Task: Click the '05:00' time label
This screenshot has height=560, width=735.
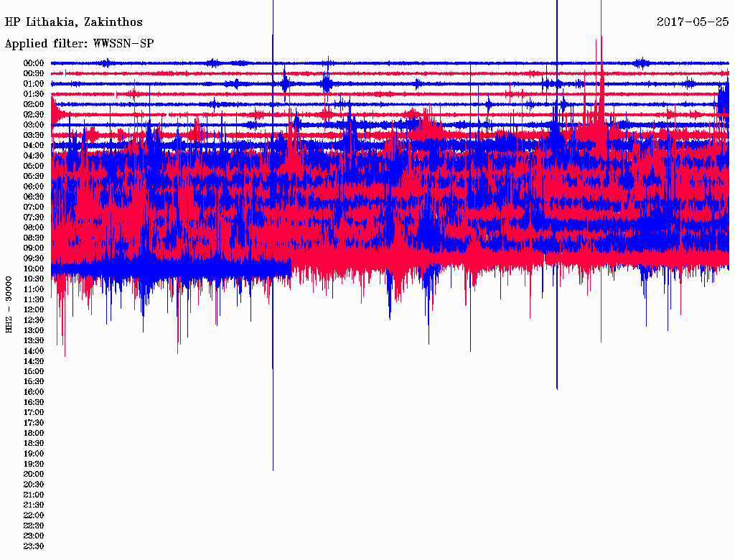Action: click(x=34, y=166)
